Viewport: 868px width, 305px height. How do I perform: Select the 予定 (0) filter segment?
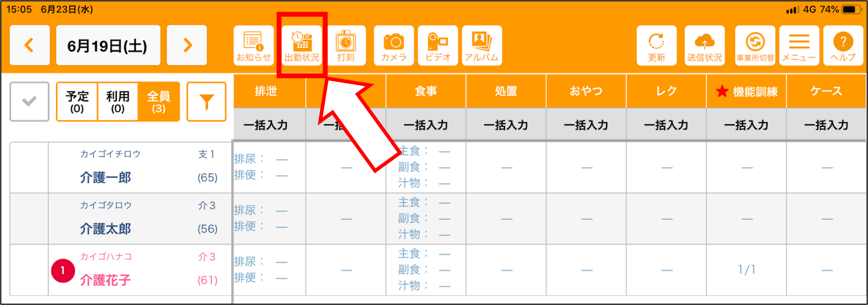[77, 102]
